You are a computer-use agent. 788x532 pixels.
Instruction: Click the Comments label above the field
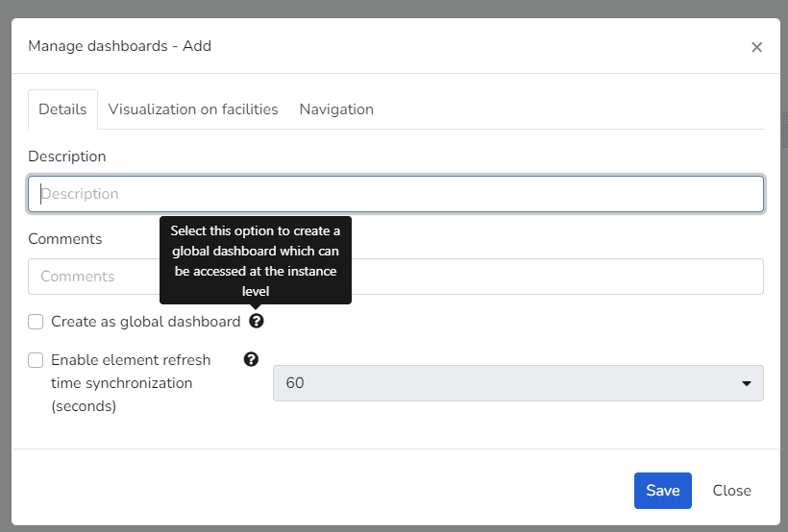[x=64, y=239]
